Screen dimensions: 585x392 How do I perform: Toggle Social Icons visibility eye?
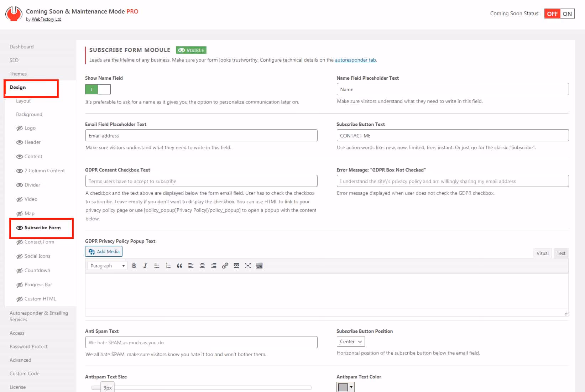(x=20, y=256)
